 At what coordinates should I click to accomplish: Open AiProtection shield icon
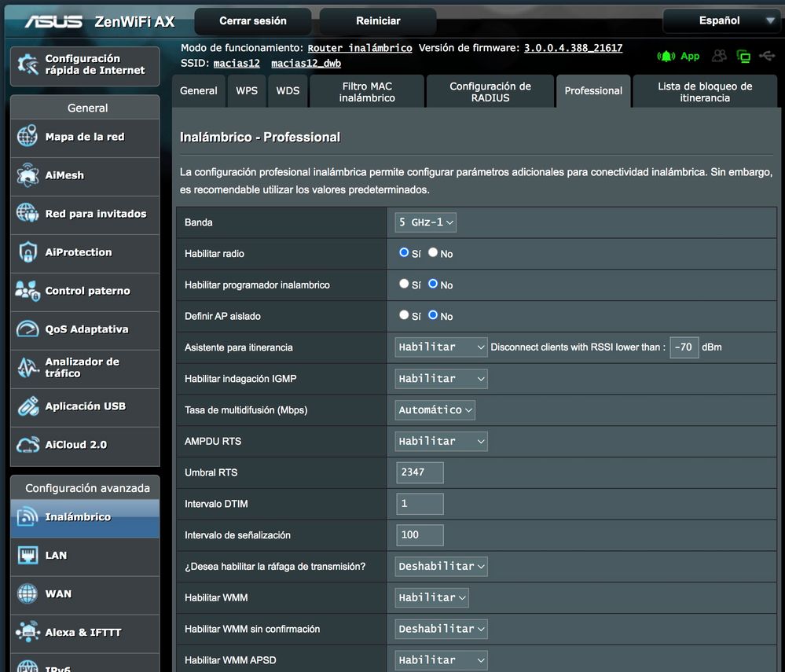pos(28,252)
